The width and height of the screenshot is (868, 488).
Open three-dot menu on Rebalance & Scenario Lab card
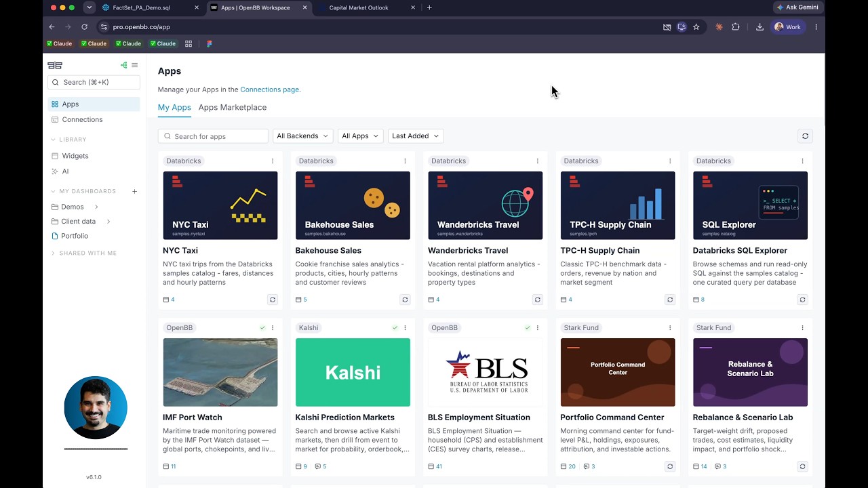[x=802, y=328]
